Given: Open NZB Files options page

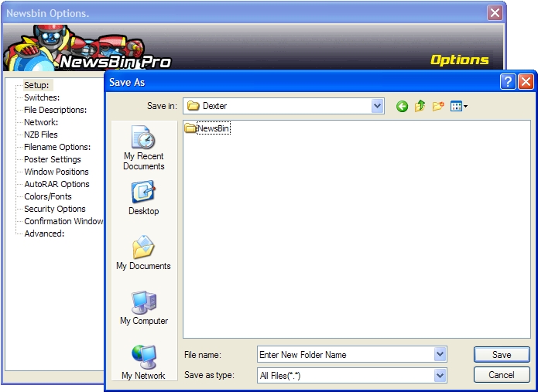Looking at the screenshot, I should pos(41,135).
